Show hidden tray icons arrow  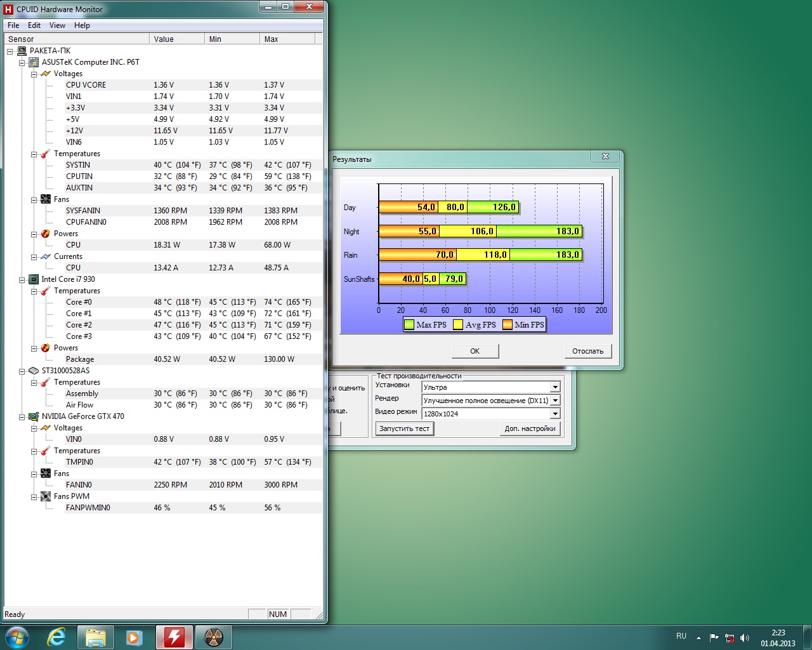698,638
